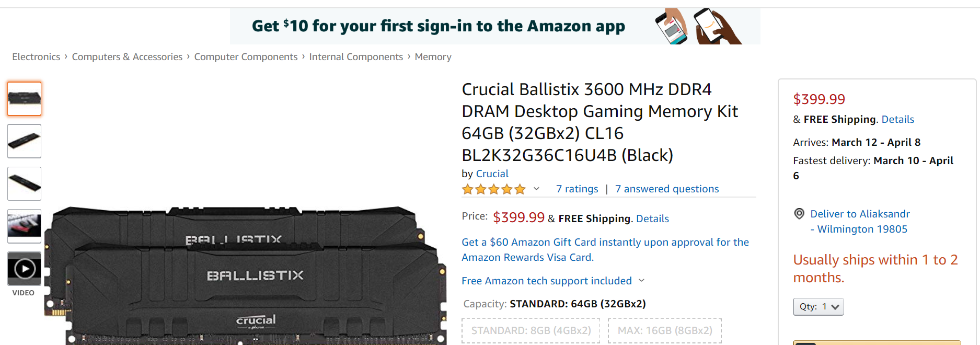Expand the star rating breakdown chevron
Screen dimensions: 980x345
tap(536, 189)
